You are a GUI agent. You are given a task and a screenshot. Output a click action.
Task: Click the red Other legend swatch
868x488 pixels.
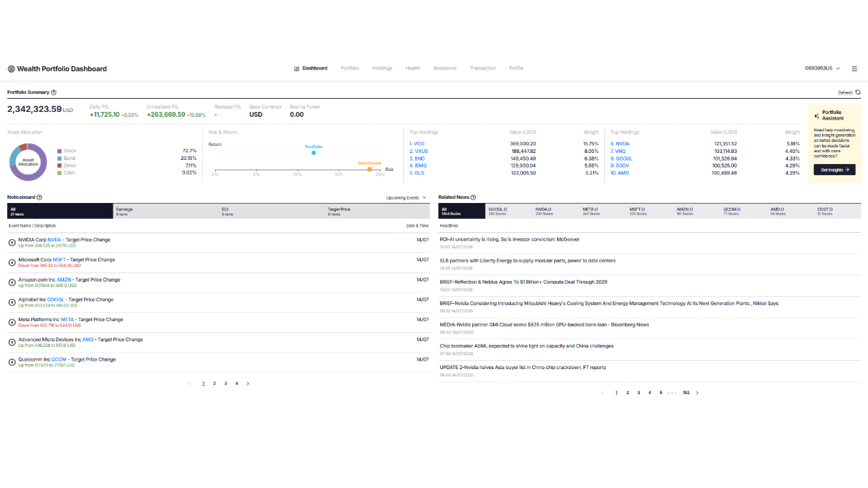point(59,165)
